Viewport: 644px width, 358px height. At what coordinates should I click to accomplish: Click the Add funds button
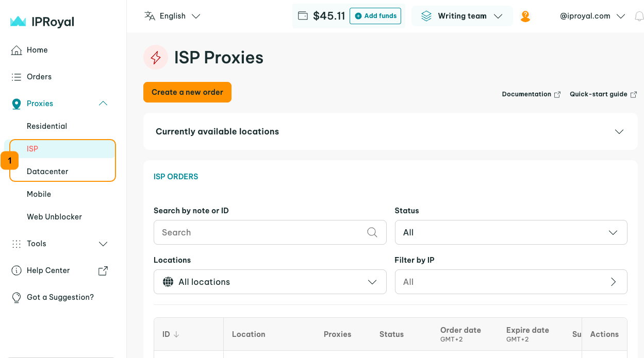pos(375,16)
